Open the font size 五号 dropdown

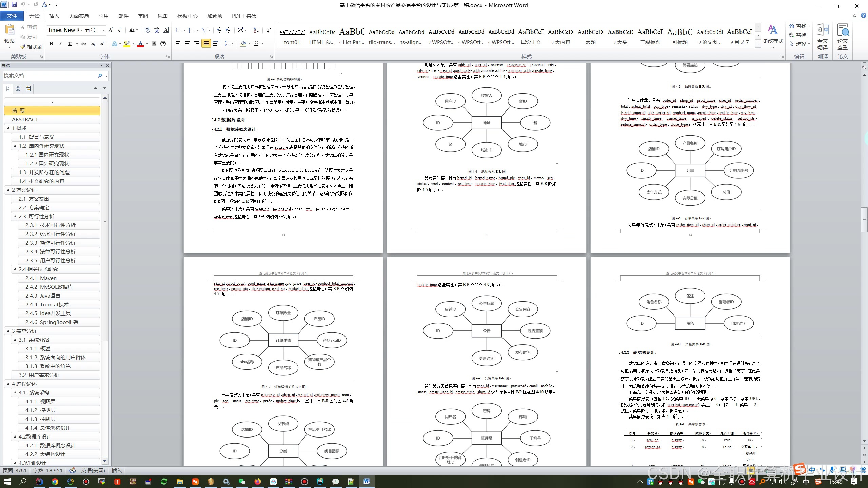pyautogui.click(x=103, y=30)
